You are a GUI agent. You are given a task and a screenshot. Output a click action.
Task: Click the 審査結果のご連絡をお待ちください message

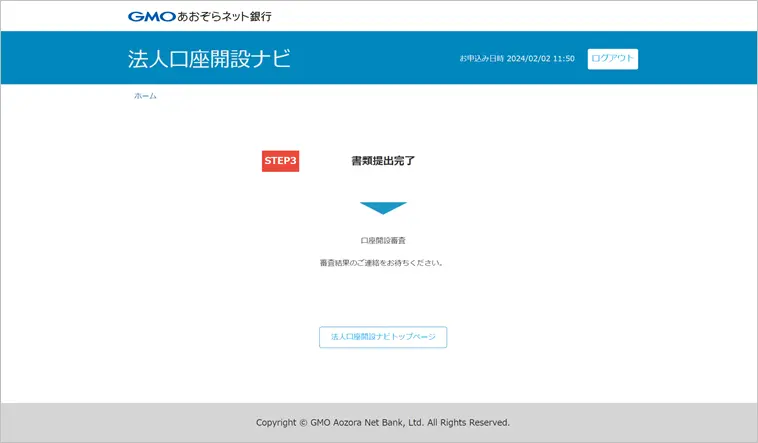tap(381, 263)
